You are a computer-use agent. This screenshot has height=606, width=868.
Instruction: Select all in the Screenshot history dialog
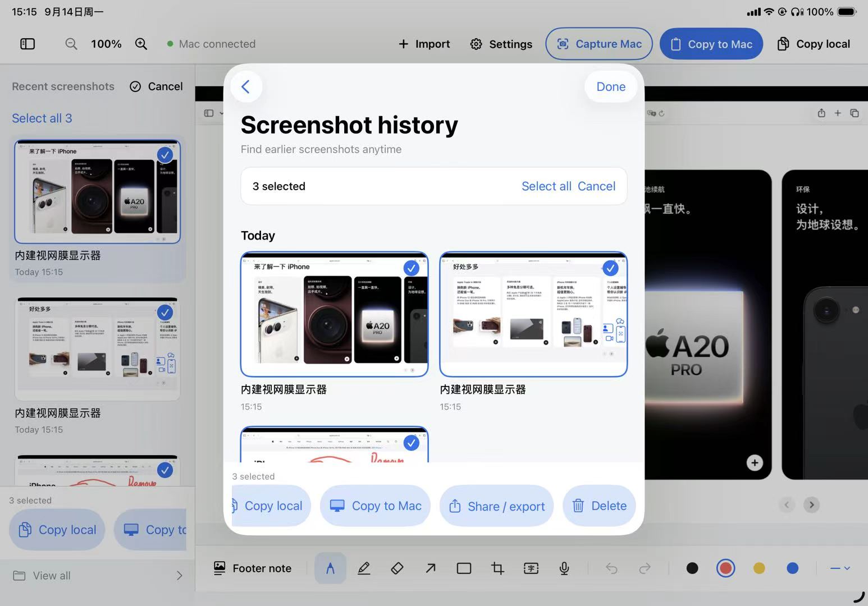pos(546,186)
